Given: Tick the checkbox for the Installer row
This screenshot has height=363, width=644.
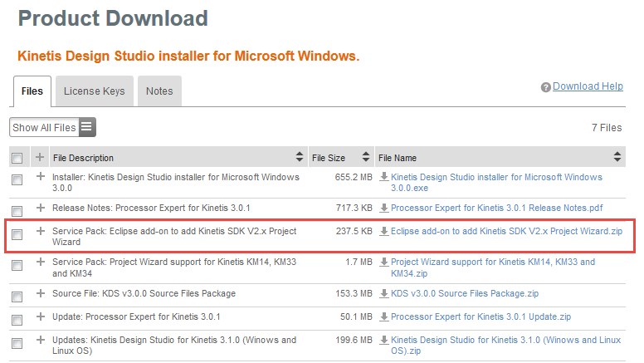Looking at the screenshot, I should (x=17, y=179).
